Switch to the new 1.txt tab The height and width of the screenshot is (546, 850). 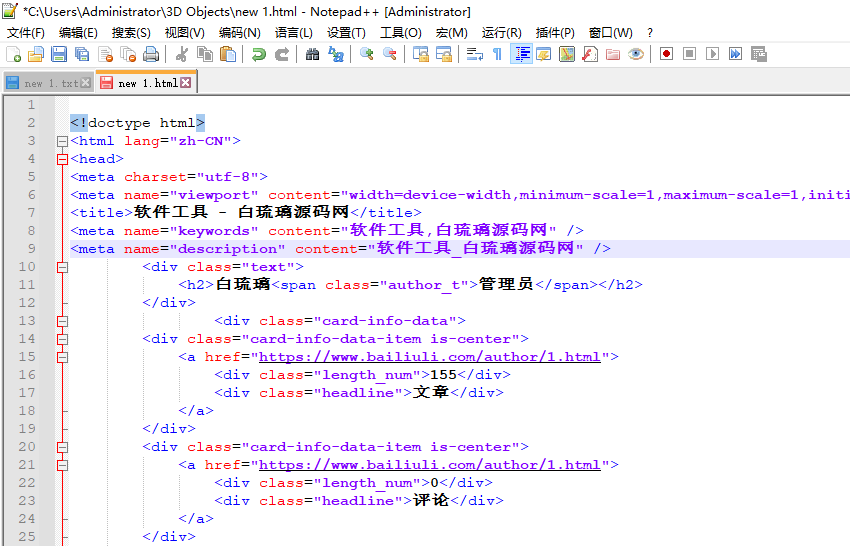tap(48, 83)
